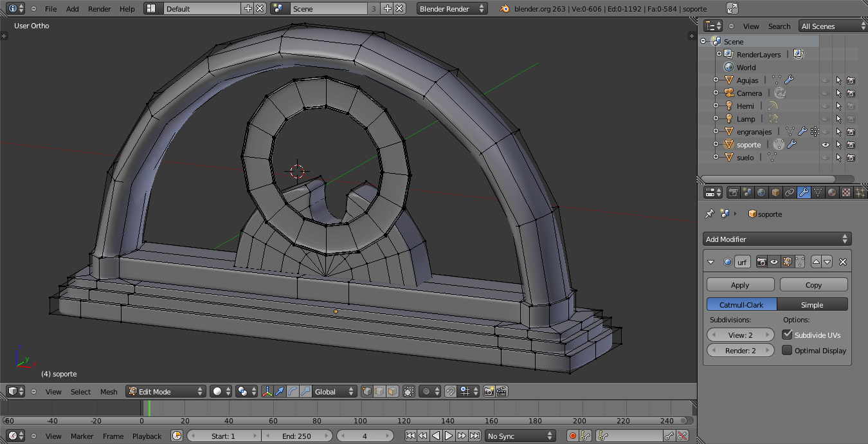The image size is (868, 444).
Task: Pin the properties context with pushpin
Action: tap(709, 214)
